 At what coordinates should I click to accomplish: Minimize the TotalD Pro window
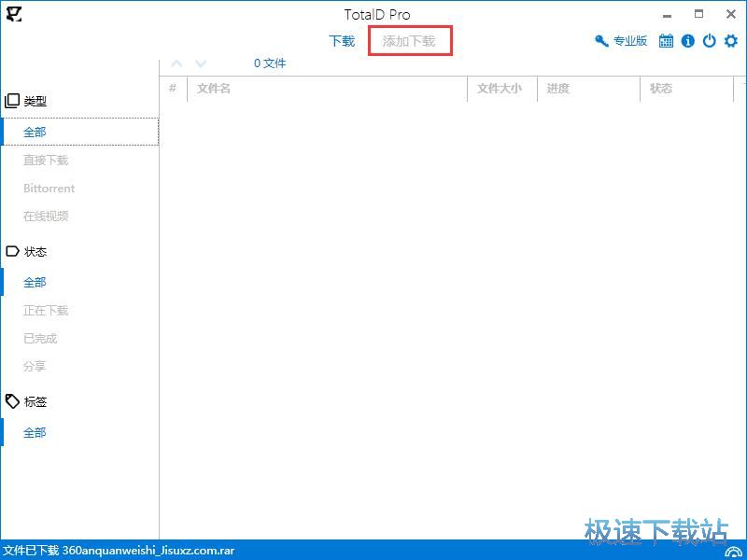pos(667,16)
